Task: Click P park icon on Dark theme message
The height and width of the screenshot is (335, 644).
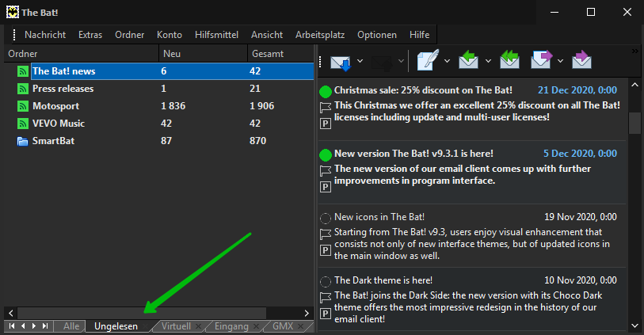Action: (326, 314)
